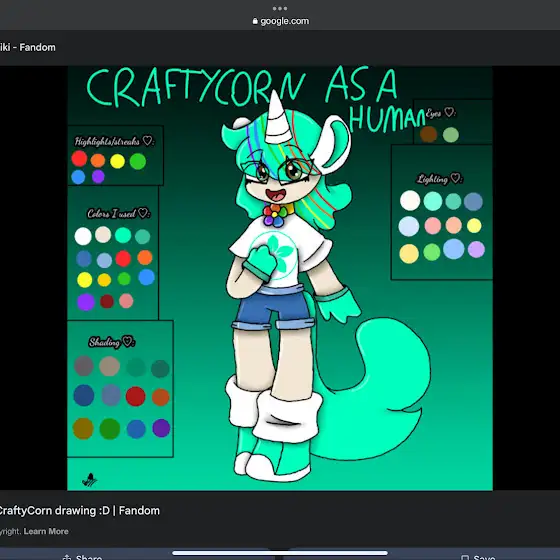Click the 'Highlights/streaks' label in drawing
The image size is (560, 560).
point(114,141)
